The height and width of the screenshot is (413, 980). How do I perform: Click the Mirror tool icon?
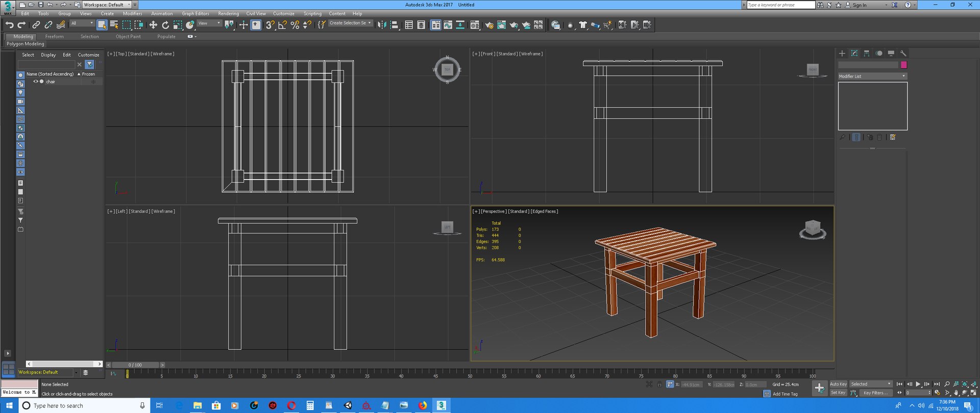tap(382, 24)
